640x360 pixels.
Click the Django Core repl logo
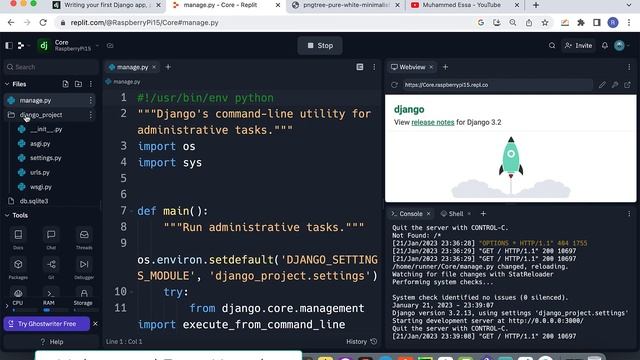[44, 46]
